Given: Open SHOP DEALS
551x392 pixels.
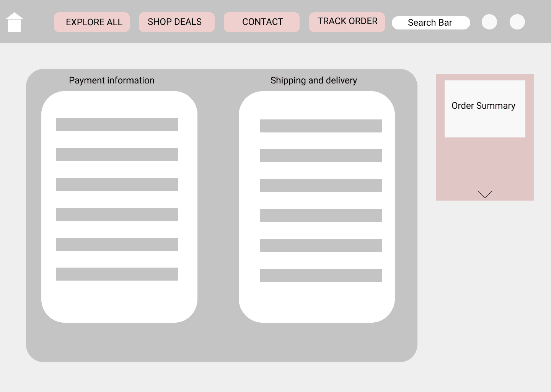Looking at the screenshot, I should pyautogui.click(x=176, y=22).
